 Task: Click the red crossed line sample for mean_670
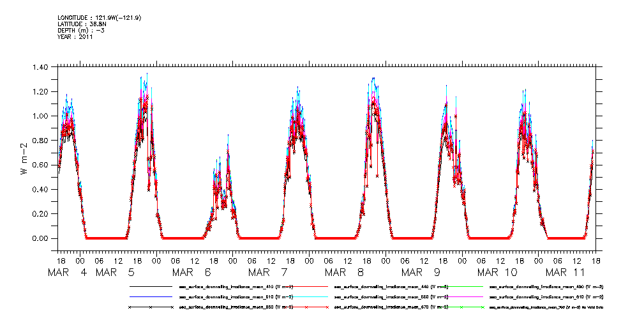point(306,307)
